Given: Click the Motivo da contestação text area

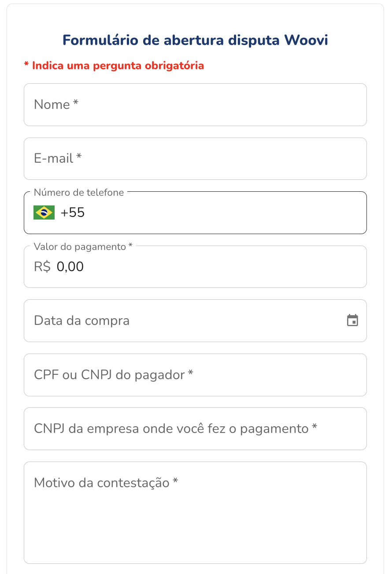Looking at the screenshot, I should tap(195, 516).
